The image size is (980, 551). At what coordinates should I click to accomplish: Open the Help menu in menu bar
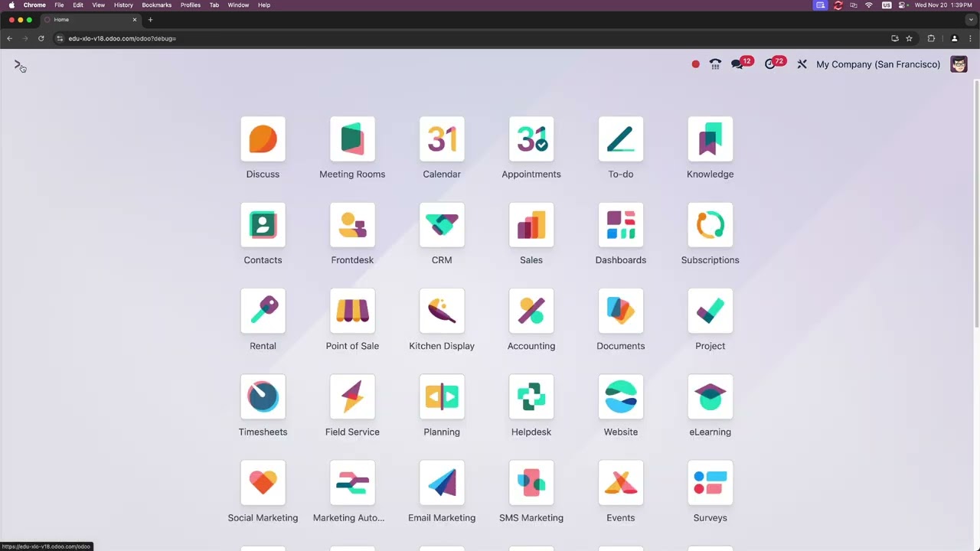pyautogui.click(x=264, y=5)
